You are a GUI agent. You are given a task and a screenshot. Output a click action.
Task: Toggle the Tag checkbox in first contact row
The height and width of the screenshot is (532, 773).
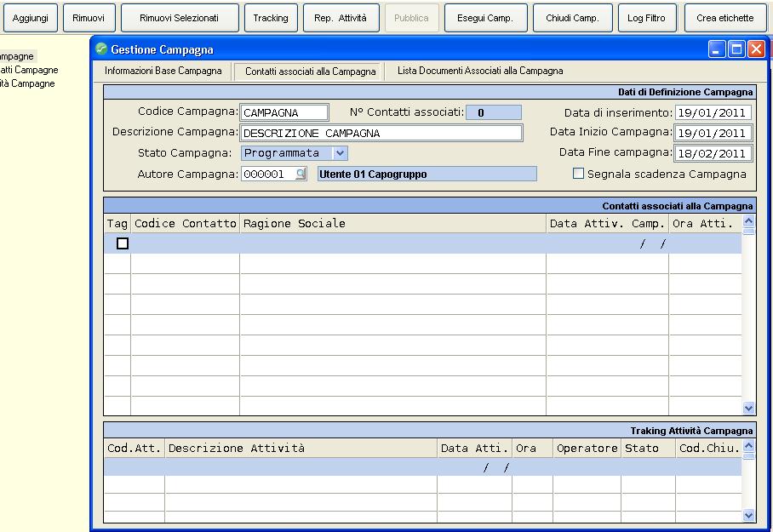[123, 243]
